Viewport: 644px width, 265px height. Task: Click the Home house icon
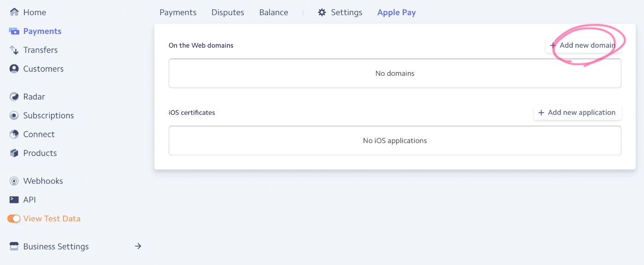pyautogui.click(x=14, y=12)
